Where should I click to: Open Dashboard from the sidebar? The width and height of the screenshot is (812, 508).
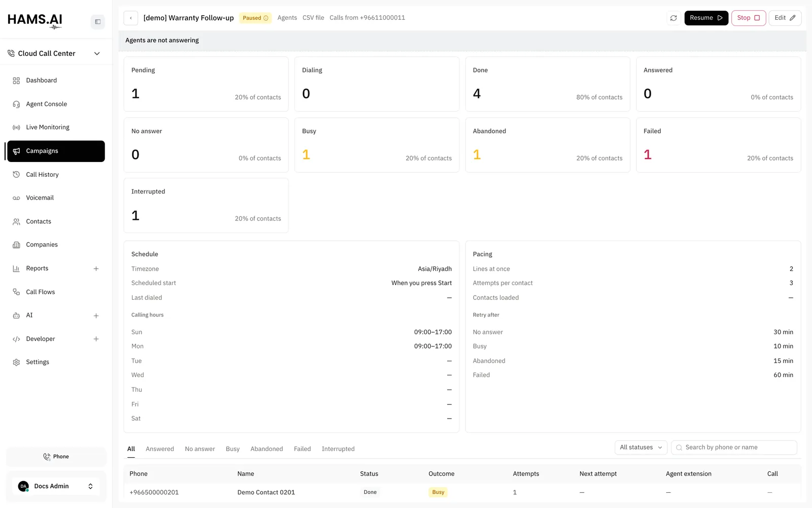56,80
